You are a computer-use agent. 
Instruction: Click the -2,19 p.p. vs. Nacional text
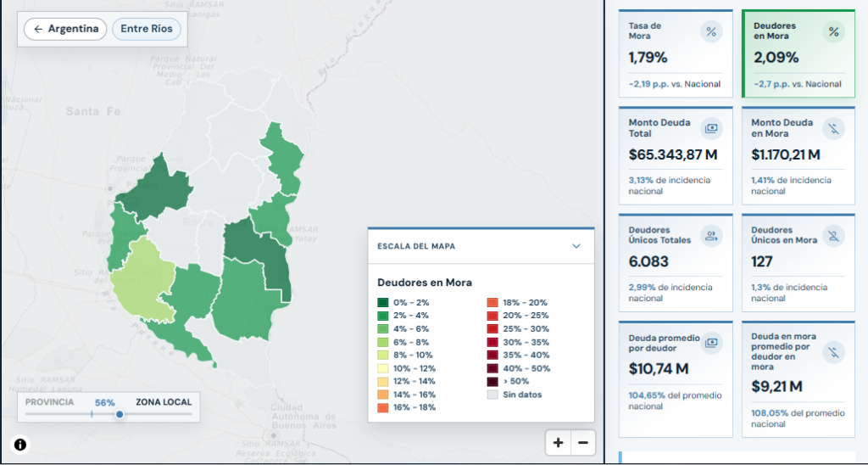click(x=674, y=84)
